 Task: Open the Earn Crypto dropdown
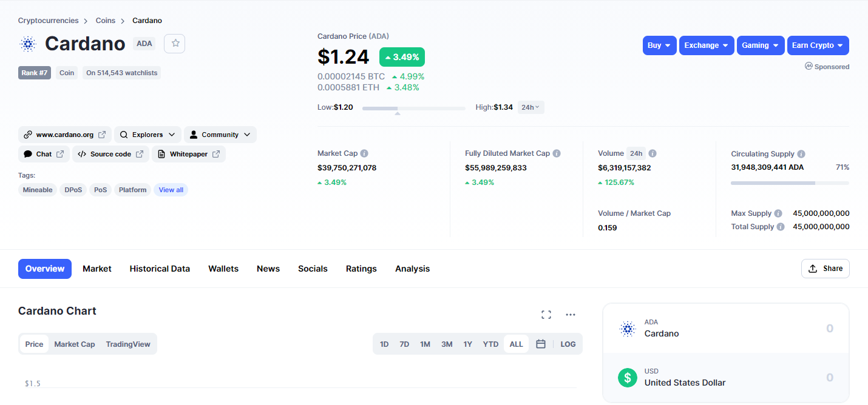(x=818, y=45)
